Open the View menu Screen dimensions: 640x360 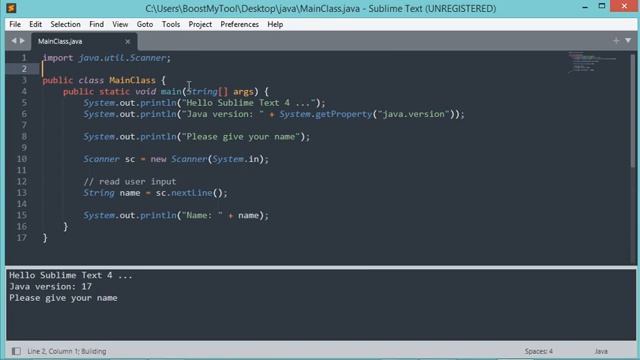click(x=120, y=24)
